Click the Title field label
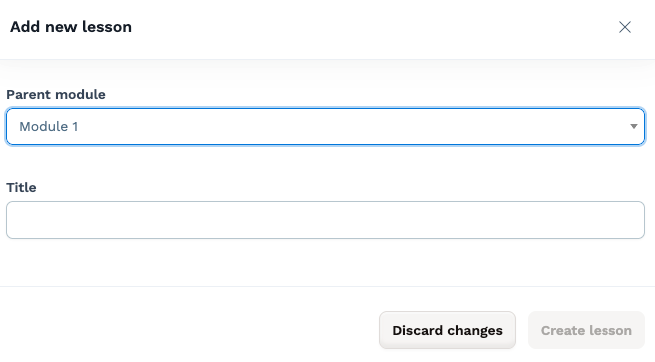655x362 pixels. pyautogui.click(x=21, y=187)
